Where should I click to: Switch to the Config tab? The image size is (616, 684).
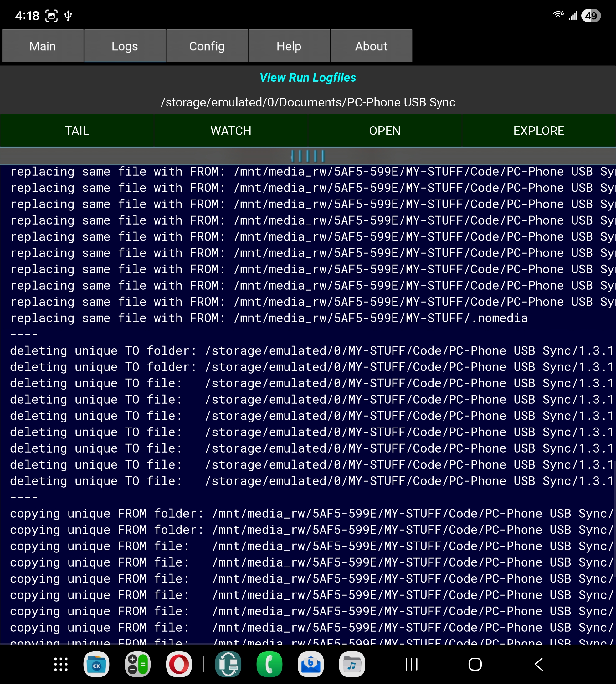pyautogui.click(x=207, y=46)
